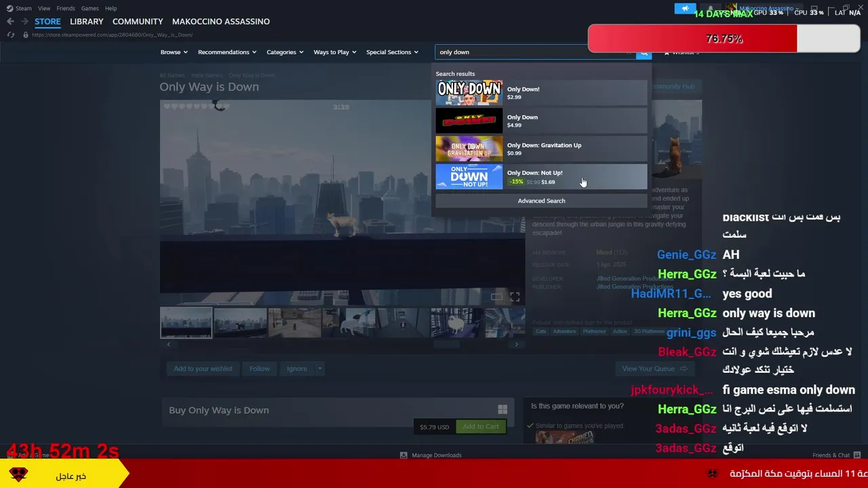Click the Manage Downloads icon
This screenshot has height=488, width=868.
coord(403,455)
